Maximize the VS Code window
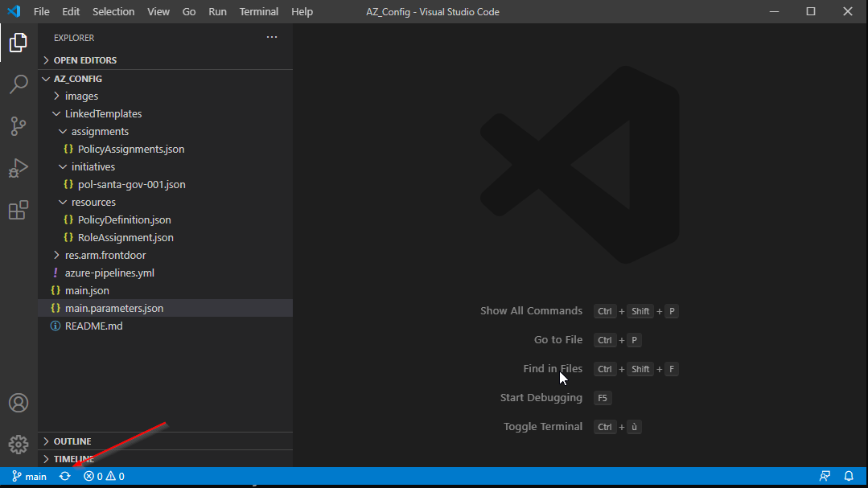Screen dimensions: 868x488 coord(811,11)
